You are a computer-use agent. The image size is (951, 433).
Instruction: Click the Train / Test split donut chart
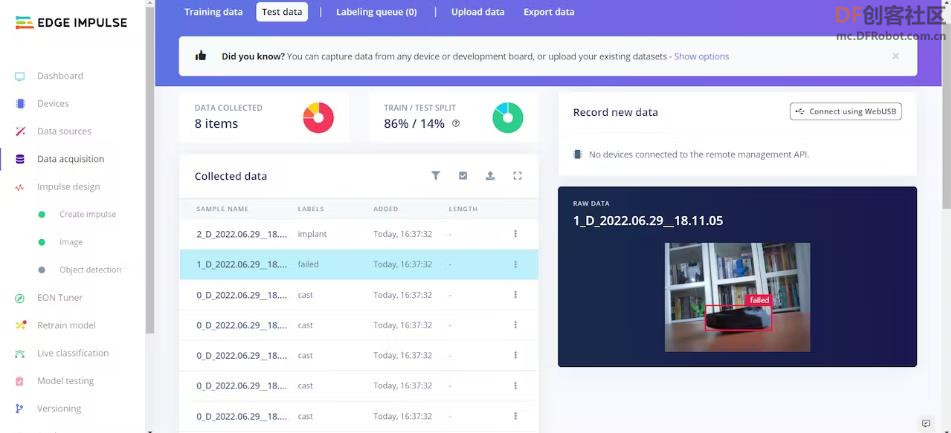coord(508,118)
